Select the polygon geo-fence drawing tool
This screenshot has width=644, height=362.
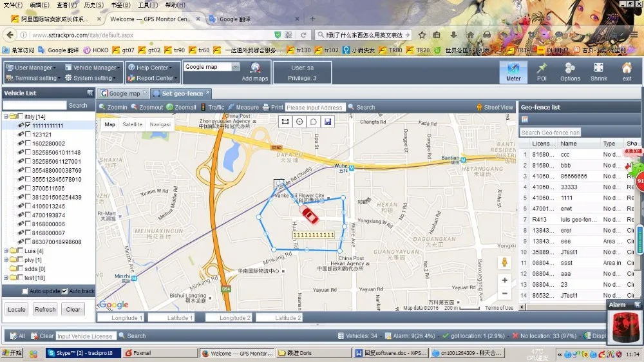(314, 122)
